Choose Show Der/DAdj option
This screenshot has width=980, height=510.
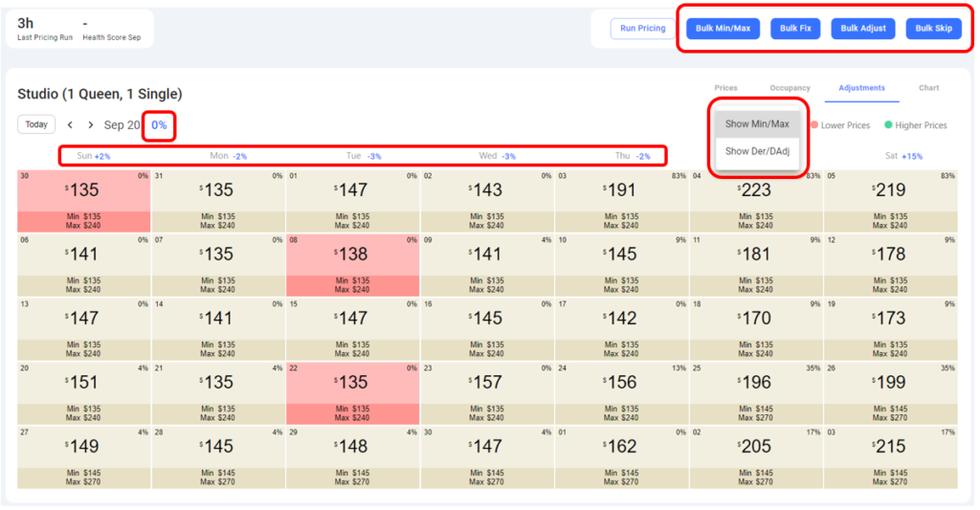pos(758,151)
